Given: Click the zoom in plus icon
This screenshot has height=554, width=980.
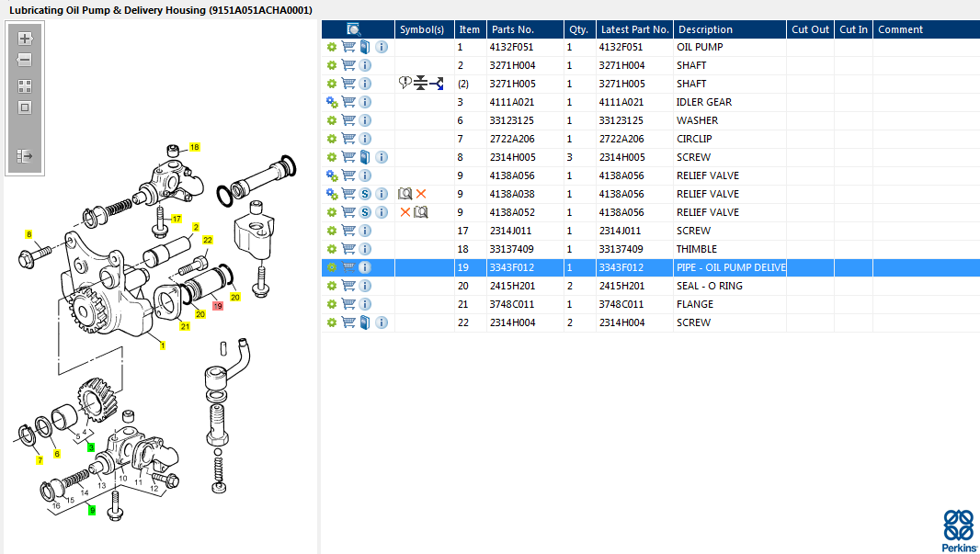Looking at the screenshot, I should pos(25,38).
